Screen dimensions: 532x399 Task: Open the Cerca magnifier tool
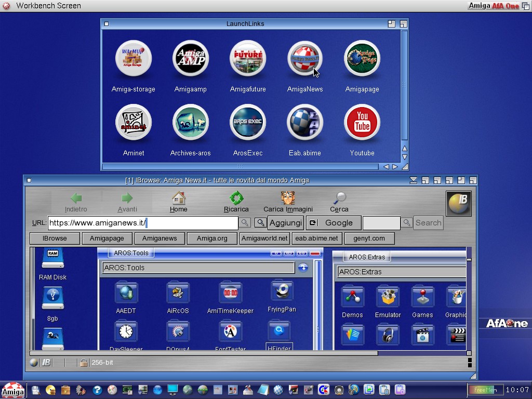[x=339, y=198]
